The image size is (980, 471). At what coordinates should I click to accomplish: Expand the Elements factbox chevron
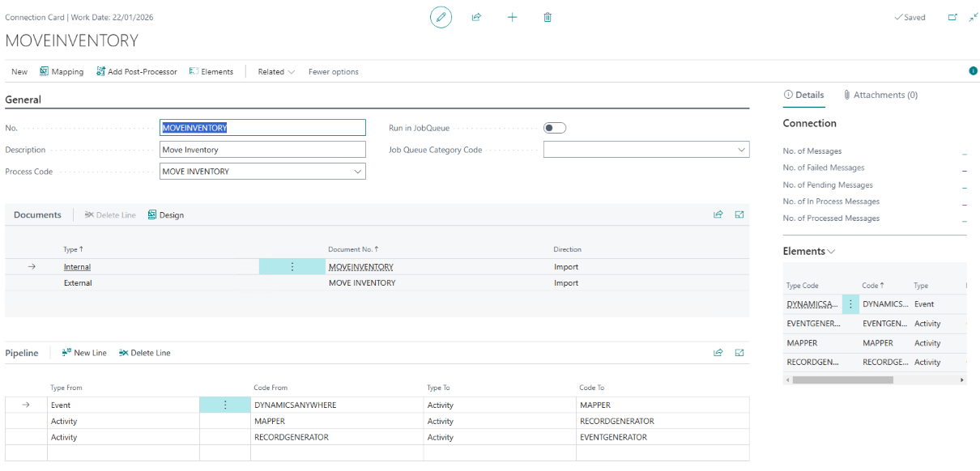(x=831, y=252)
